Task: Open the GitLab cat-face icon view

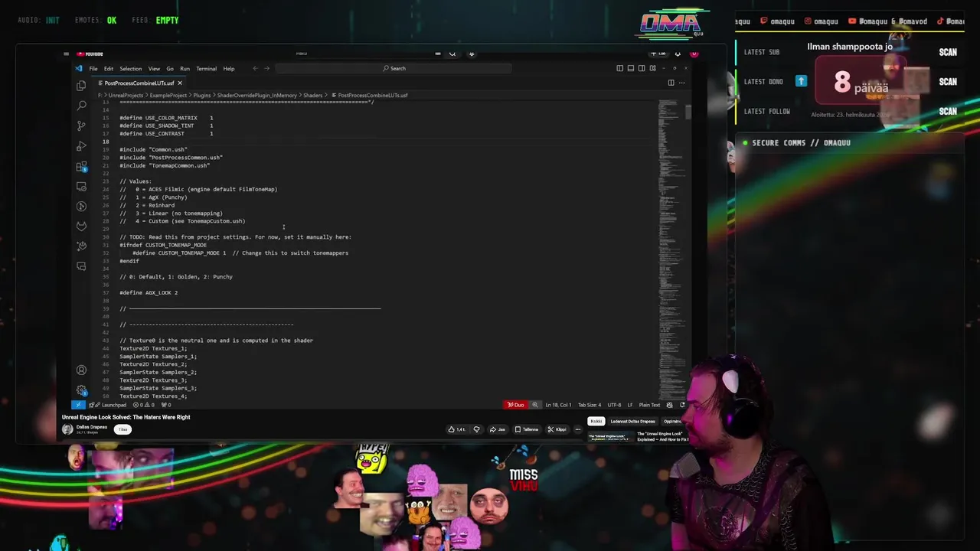Action: 82,226
